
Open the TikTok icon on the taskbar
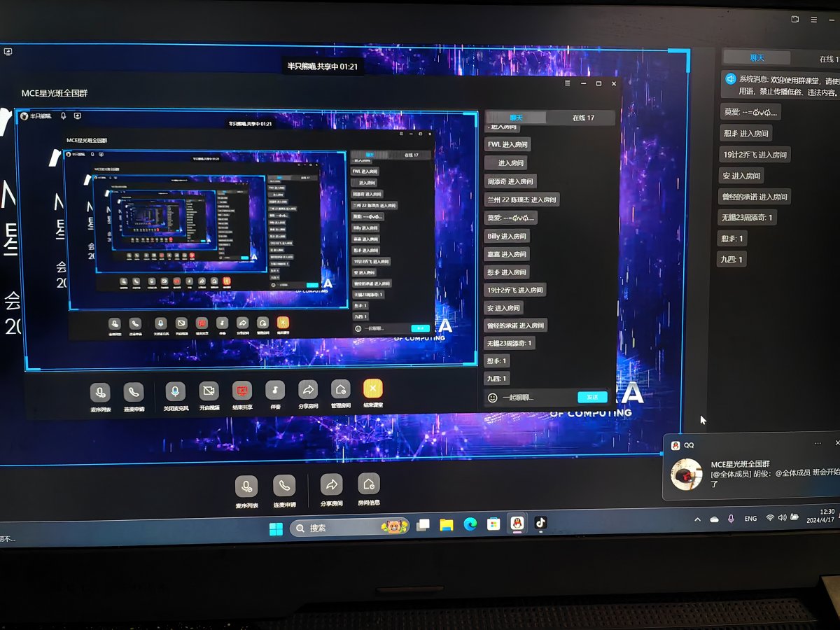point(540,522)
